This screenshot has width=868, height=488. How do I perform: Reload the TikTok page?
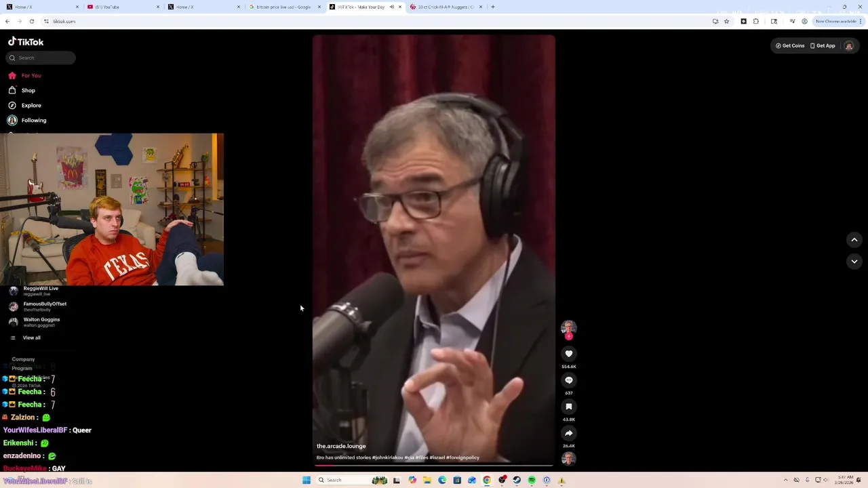click(x=32, y=21)
